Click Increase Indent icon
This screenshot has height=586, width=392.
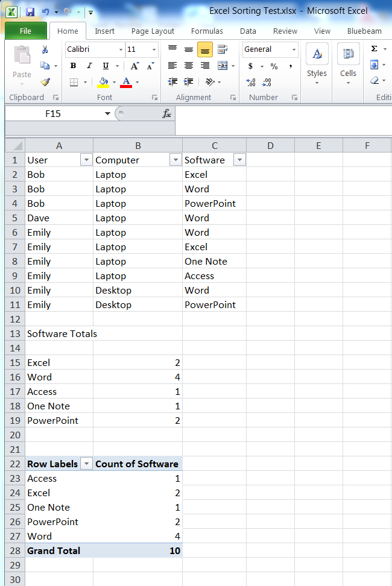[189, 82]
